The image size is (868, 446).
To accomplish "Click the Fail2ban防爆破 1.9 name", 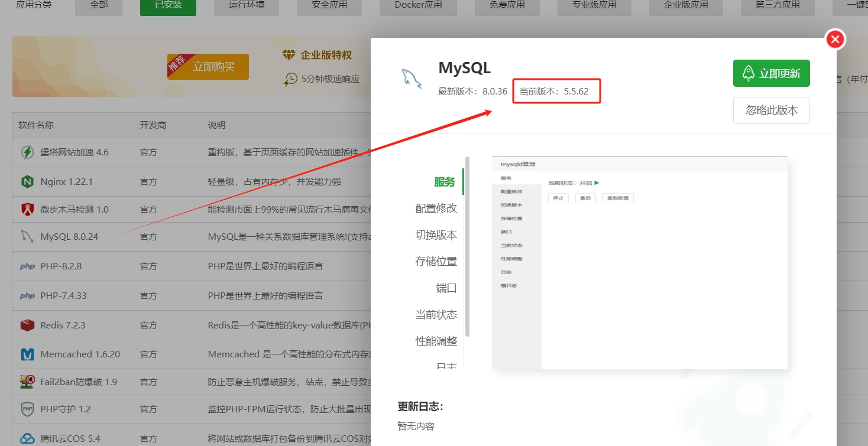I will [x=79, y=382].
